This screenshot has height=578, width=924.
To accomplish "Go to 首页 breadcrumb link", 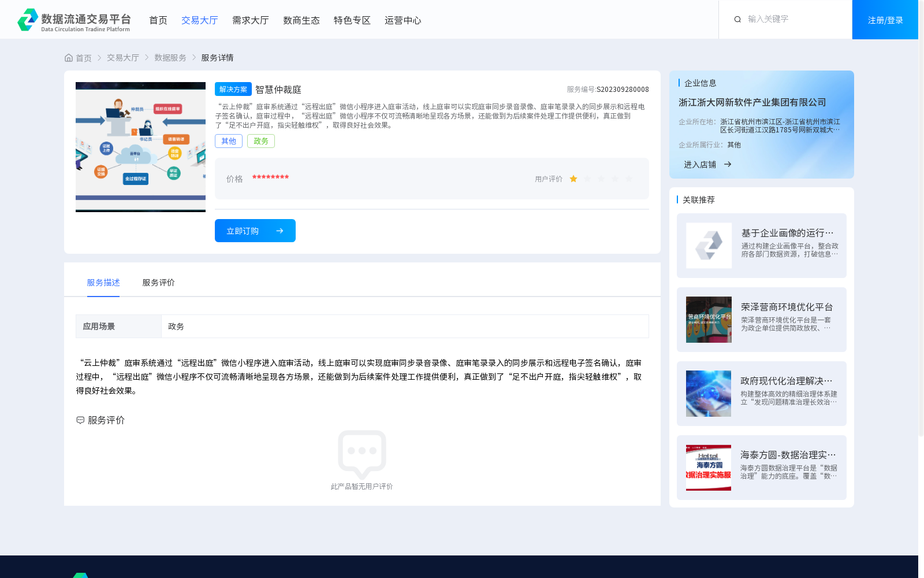I will pos(84,58).
